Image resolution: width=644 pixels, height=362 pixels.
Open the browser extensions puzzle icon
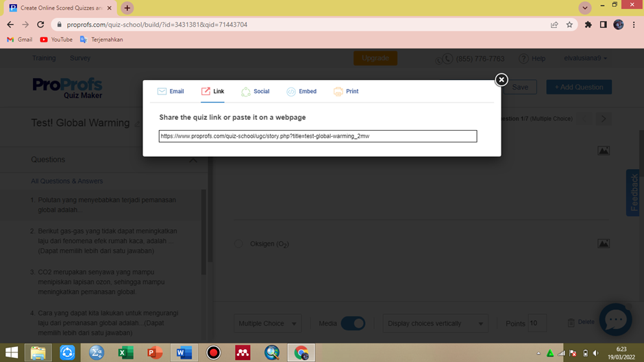click(588, 25)
